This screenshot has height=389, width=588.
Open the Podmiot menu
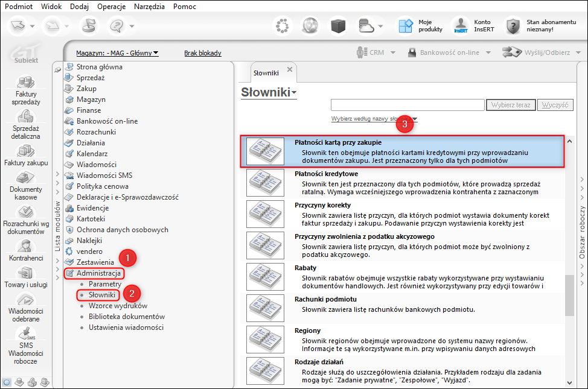pyautogui.click(x=19, y=7)
